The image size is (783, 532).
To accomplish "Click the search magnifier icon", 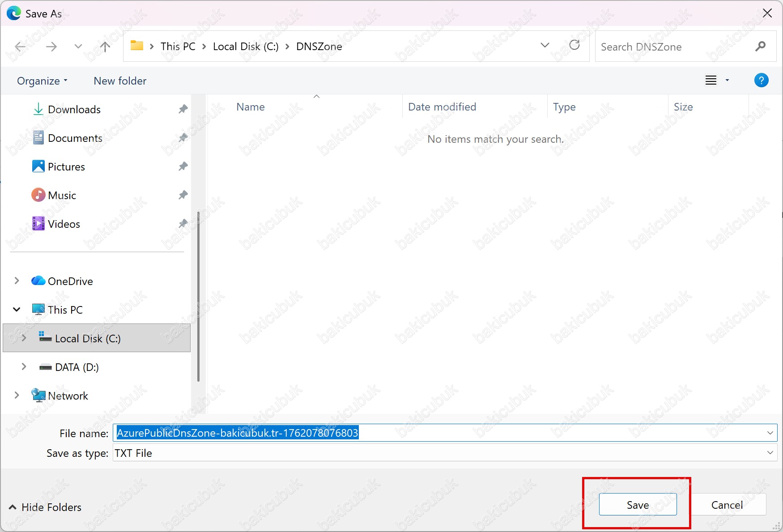I will [x=760, y=46].
